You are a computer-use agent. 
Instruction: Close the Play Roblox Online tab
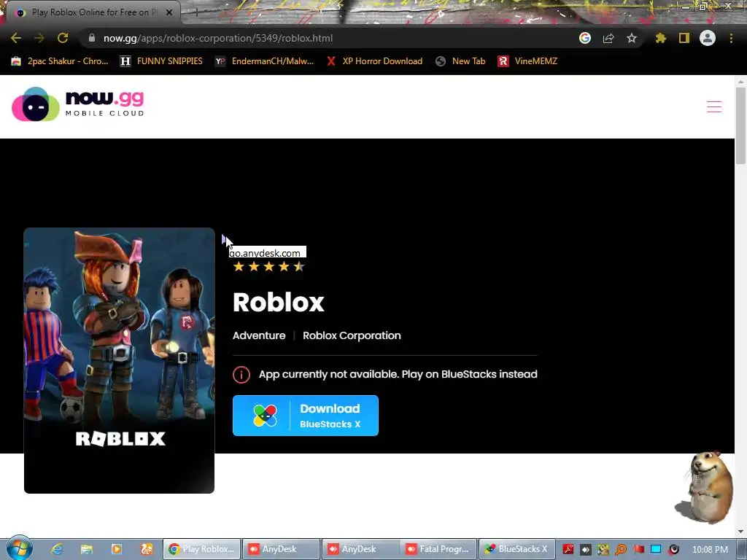coord(169,13)
